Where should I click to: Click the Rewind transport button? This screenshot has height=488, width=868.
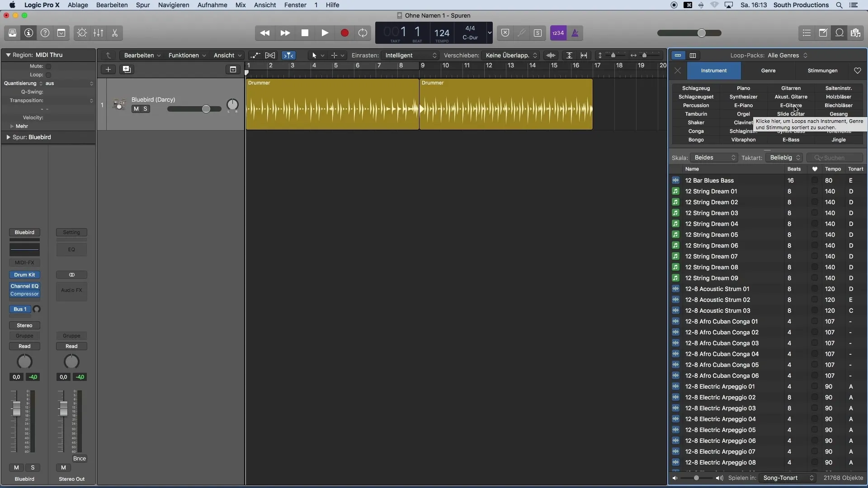pyautogui.click(x=265, y=33)
